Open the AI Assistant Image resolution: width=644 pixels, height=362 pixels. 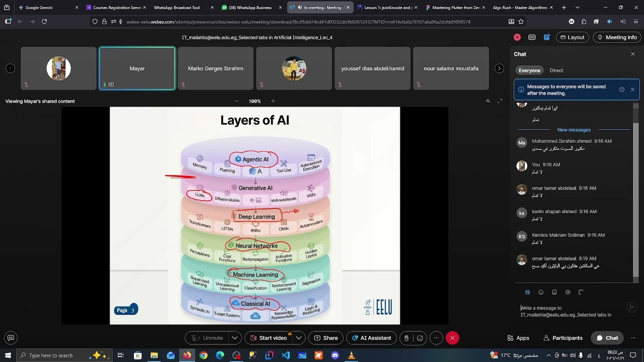point(372,338)
